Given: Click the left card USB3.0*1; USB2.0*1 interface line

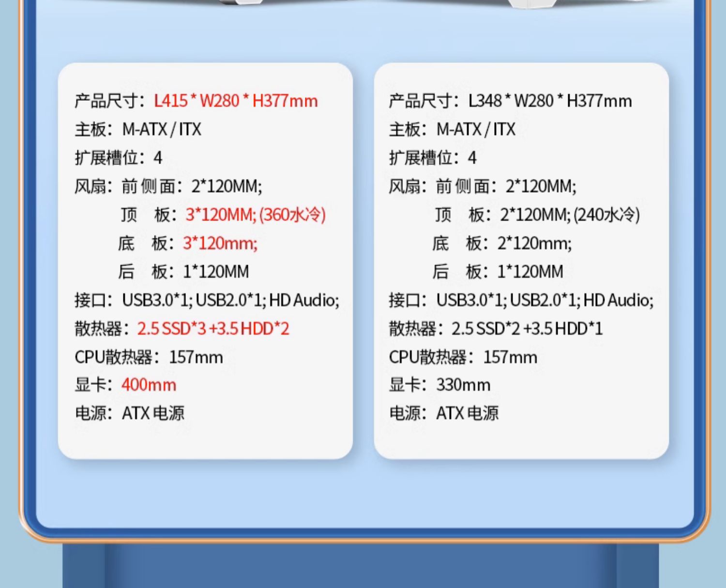Looking at the screenshot, I should pyautogui.click(x=207, y=301).
